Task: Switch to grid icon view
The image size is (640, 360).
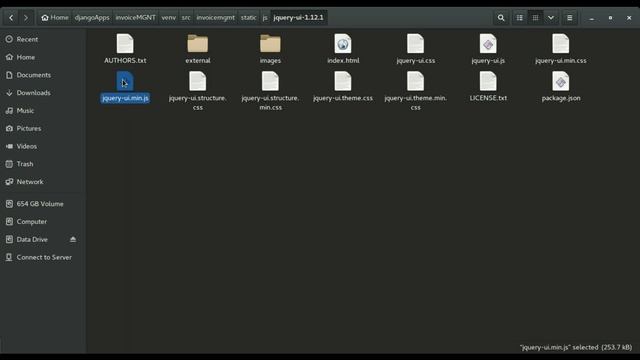Action: (x=535, y=18)
